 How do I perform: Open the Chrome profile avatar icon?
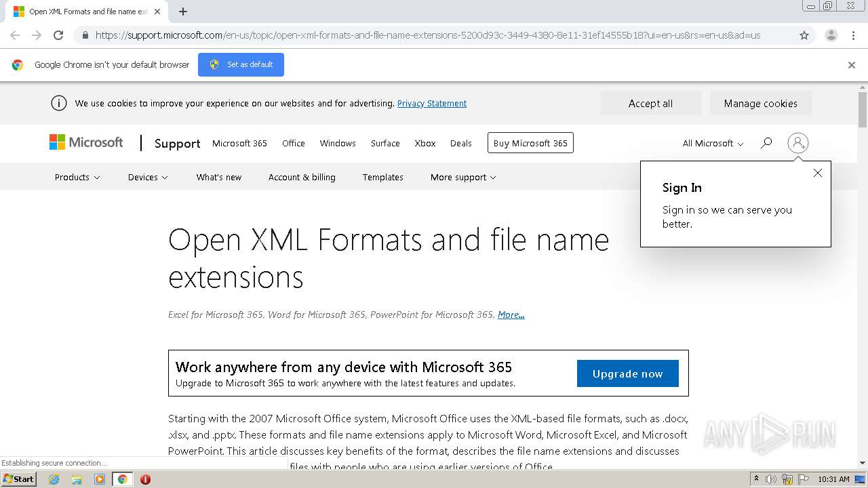tap(831, 35)
